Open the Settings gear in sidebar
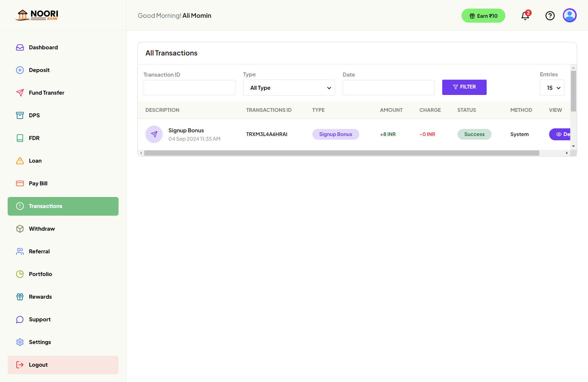The width and height of the screenshot is (588, 382). (x=20, y=342)
